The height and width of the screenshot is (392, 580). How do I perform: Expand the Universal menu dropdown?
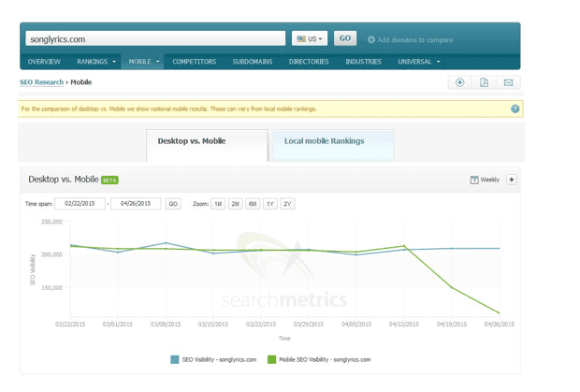coord(419,62)
